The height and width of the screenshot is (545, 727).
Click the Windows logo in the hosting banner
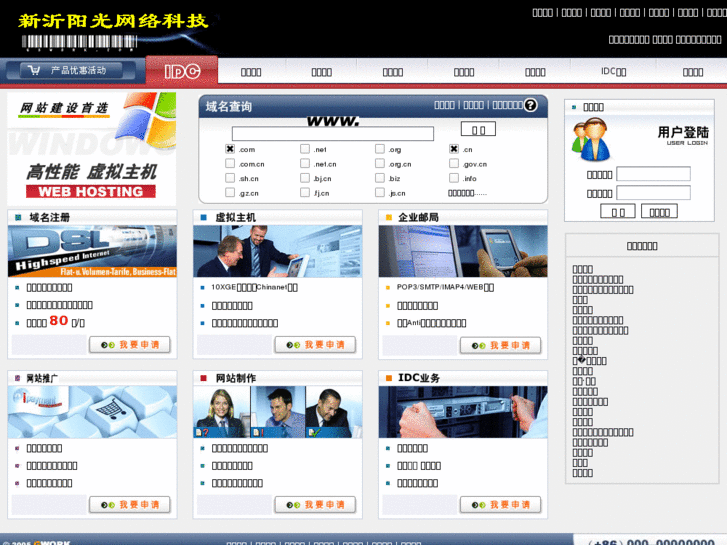[x=145, y=122]
